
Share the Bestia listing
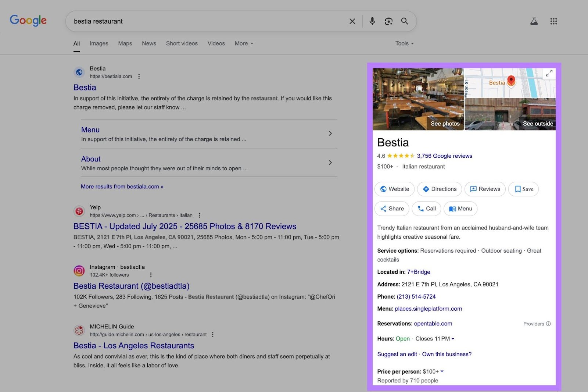pos(392,209)
